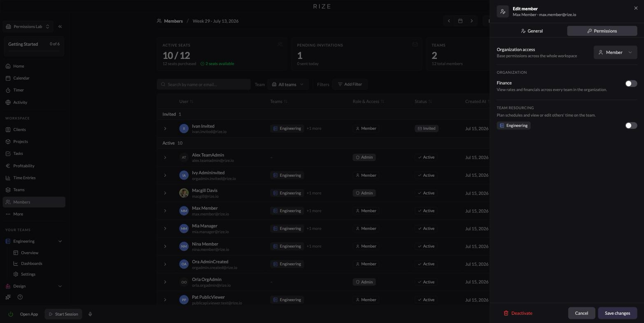Viewport: 644px width, 323px height.
Task: Open the calendar date picker icon
Action: click(460, 21)
